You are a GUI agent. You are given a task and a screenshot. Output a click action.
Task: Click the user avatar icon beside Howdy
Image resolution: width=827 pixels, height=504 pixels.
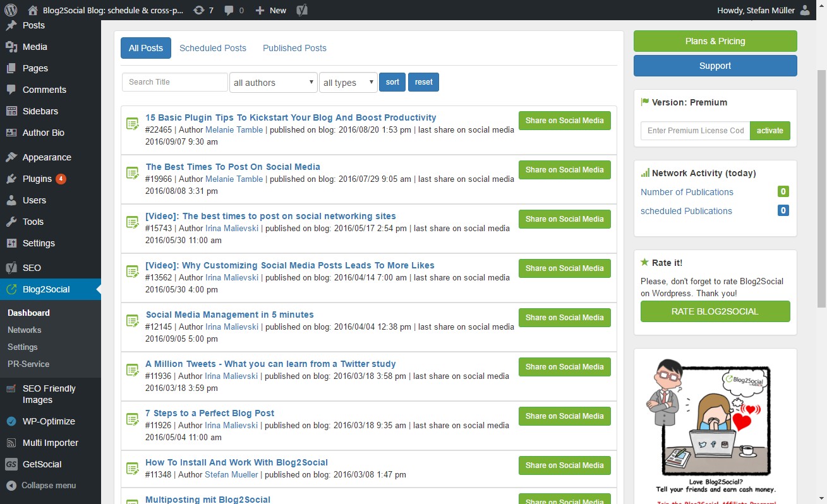(x=804, y=10)
